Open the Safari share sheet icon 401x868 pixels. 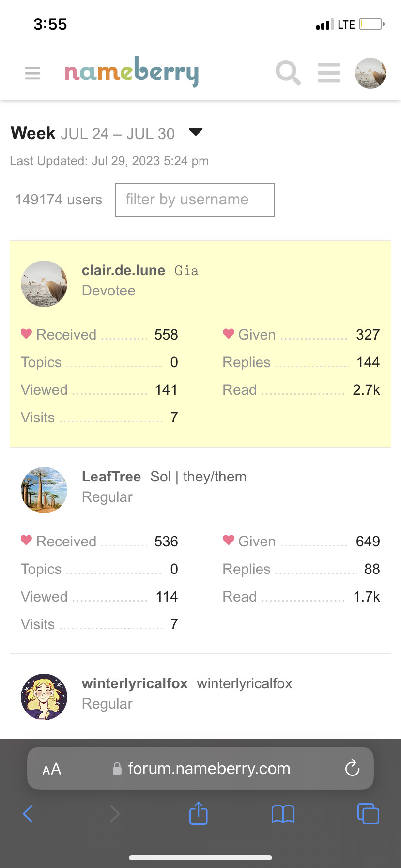pos(199,813)
